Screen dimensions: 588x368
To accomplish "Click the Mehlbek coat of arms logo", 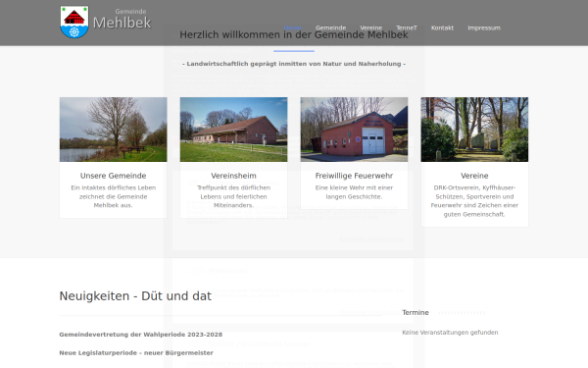I will click(74, 22).
